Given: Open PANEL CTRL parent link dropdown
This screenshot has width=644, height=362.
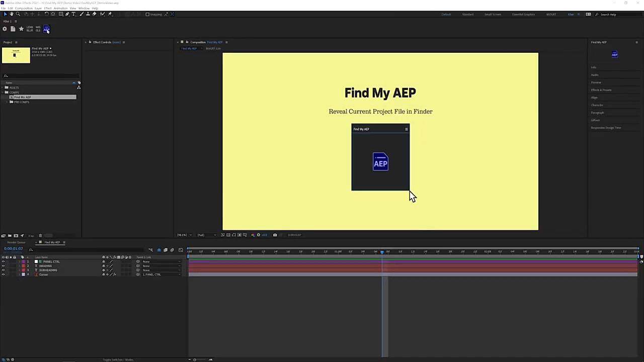Looking at the screenshot, I should coord(161,261).
